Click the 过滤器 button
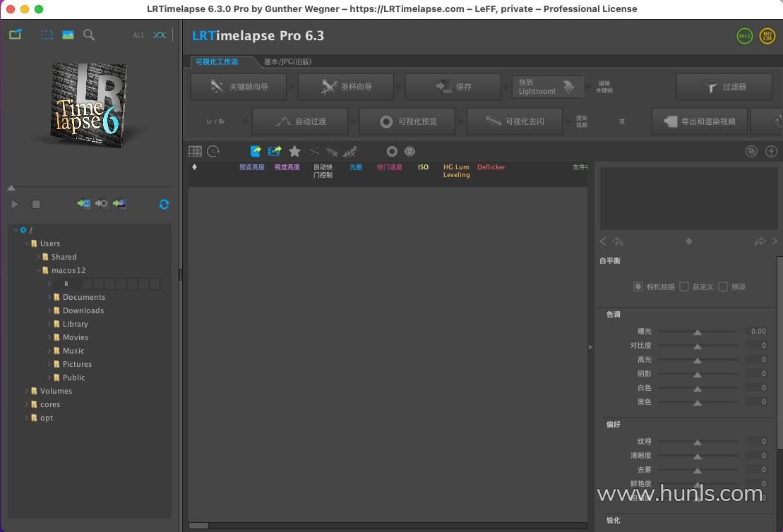 [x=724, y=87]
